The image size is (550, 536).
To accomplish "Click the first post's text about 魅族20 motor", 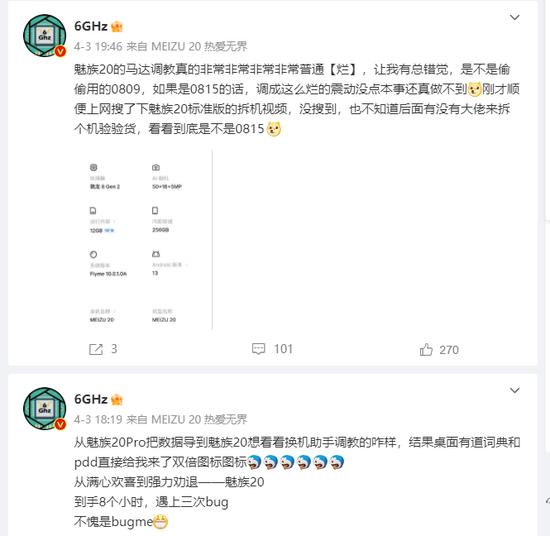I will (296, 99).
